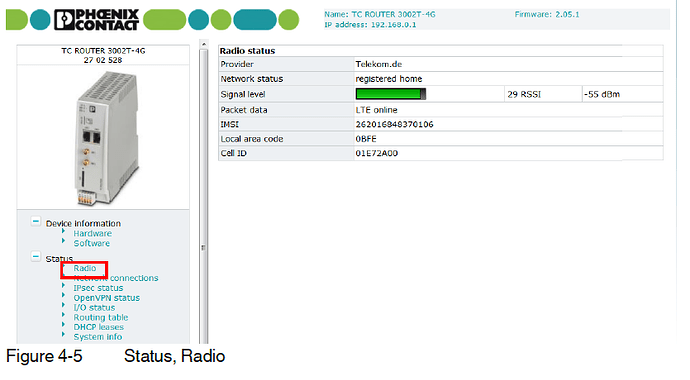Image resolution: width=690 pixels, height=380 pixels.
Task: Open Network connections status
Action: pyautogui.click(x=116, y=278)
